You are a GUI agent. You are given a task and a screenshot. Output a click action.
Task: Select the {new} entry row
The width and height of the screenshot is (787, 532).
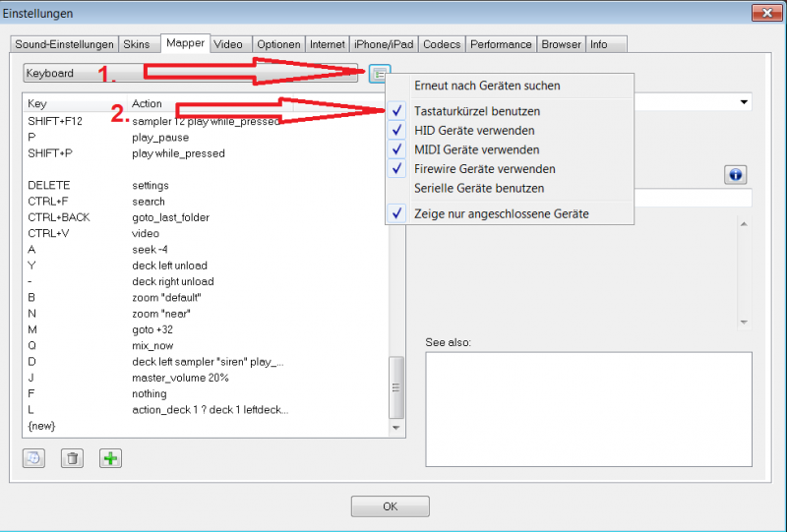tap(206, 426)
